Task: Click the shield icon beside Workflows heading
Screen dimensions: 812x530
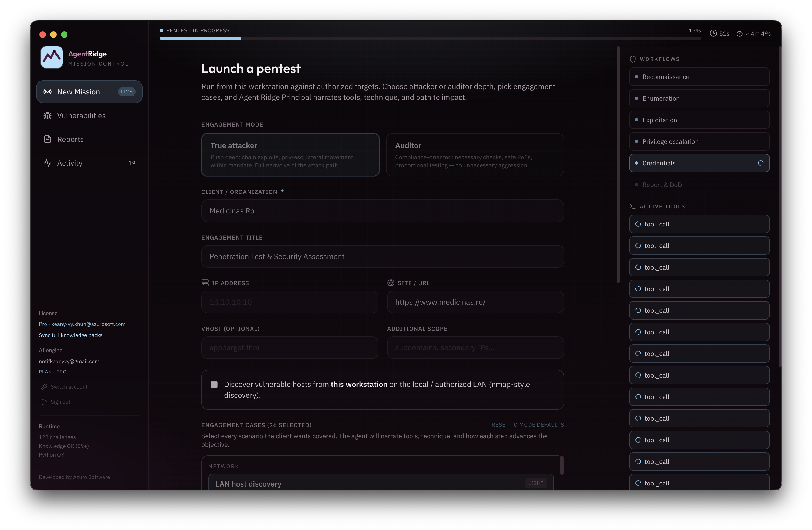Action: 632,59
